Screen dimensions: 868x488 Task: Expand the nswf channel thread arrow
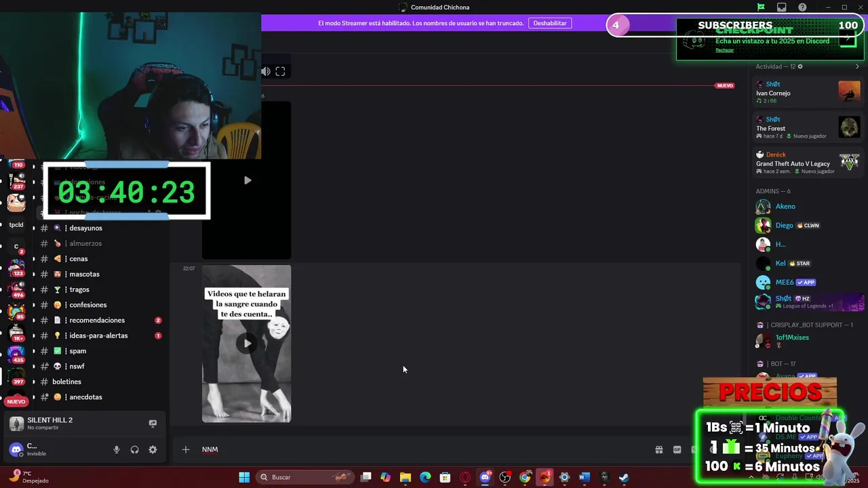(34, 367)
